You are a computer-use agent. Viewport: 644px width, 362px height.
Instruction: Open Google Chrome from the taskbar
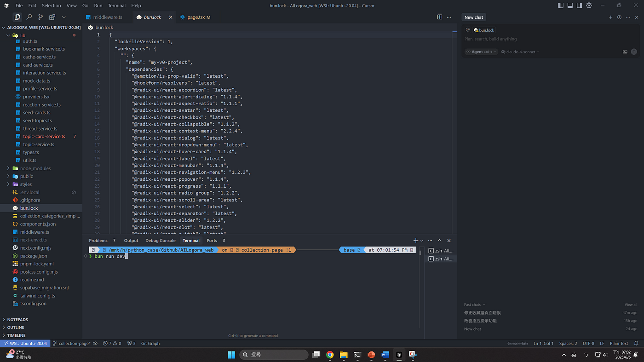tap(330, 355)
